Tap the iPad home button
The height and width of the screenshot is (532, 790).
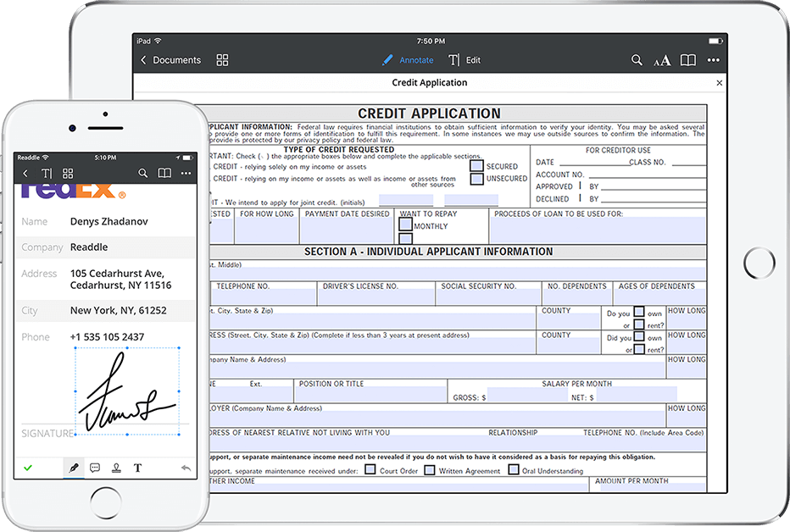(x=759, y=263)
